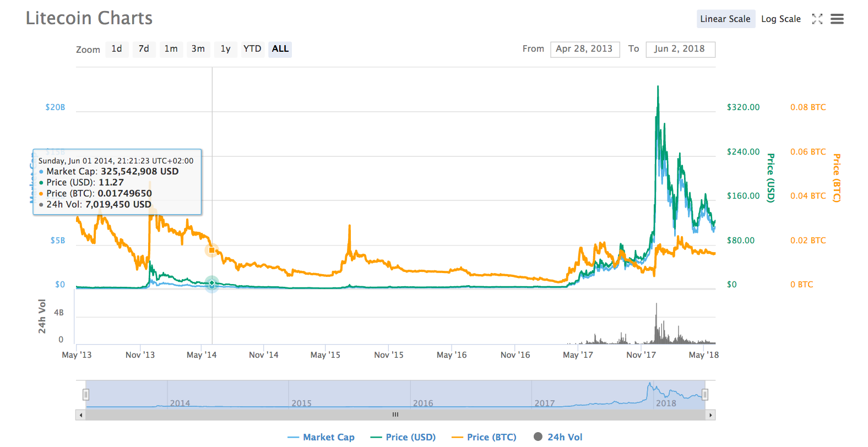Click the $320.00 price axis label
Screen dimensions: 868x447
tap(743, 107)
